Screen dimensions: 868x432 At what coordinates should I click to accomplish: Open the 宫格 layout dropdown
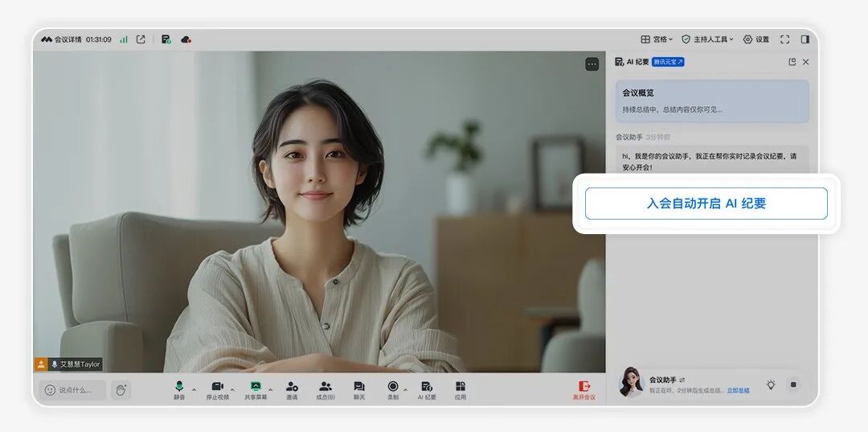coord(657,39)
